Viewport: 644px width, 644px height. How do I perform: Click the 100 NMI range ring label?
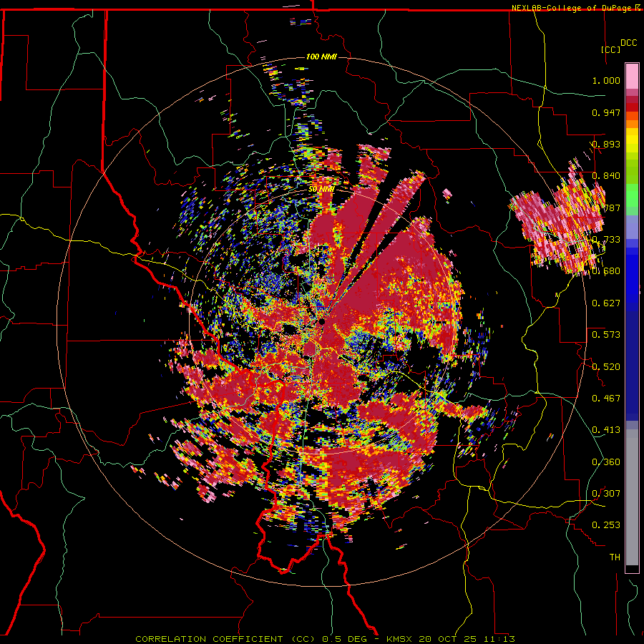321,57
